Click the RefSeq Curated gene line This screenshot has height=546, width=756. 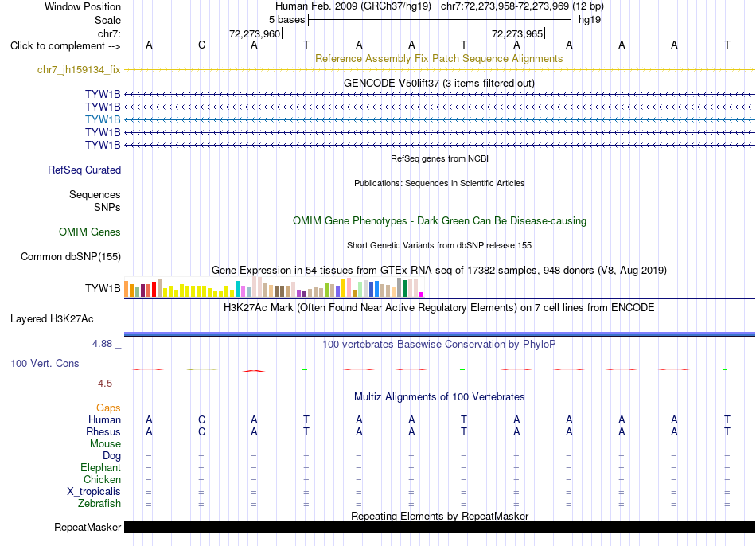[x=439, y=170]
